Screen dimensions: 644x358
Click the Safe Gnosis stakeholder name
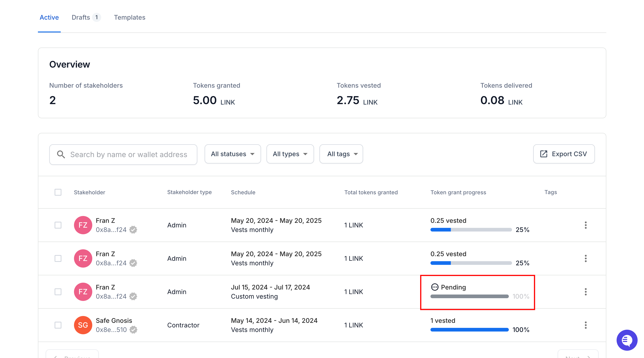[114, 321]
